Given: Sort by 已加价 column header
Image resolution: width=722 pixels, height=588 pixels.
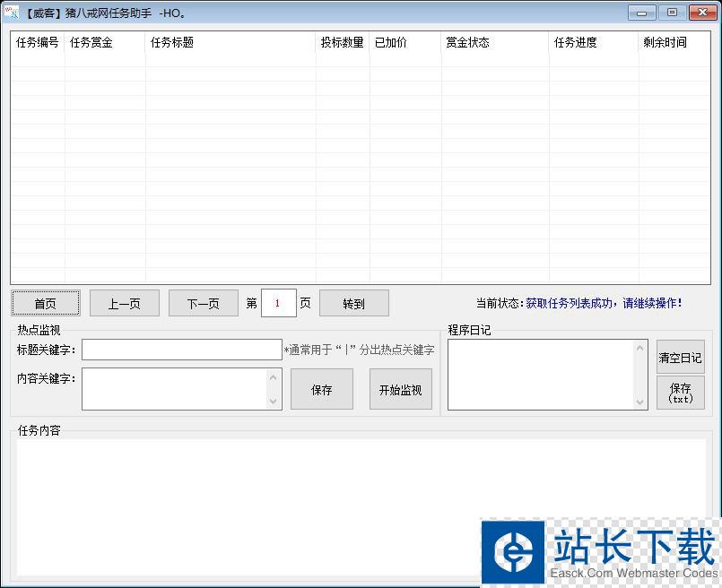Looking at the screenshot, I should tap(405, 43).
